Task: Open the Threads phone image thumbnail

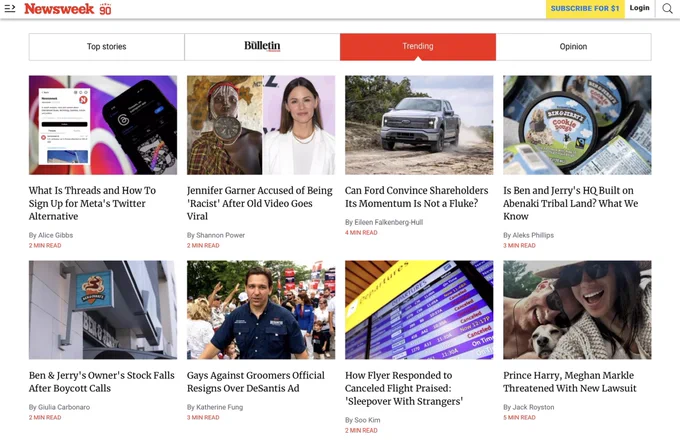Action: tap(103, 125)
